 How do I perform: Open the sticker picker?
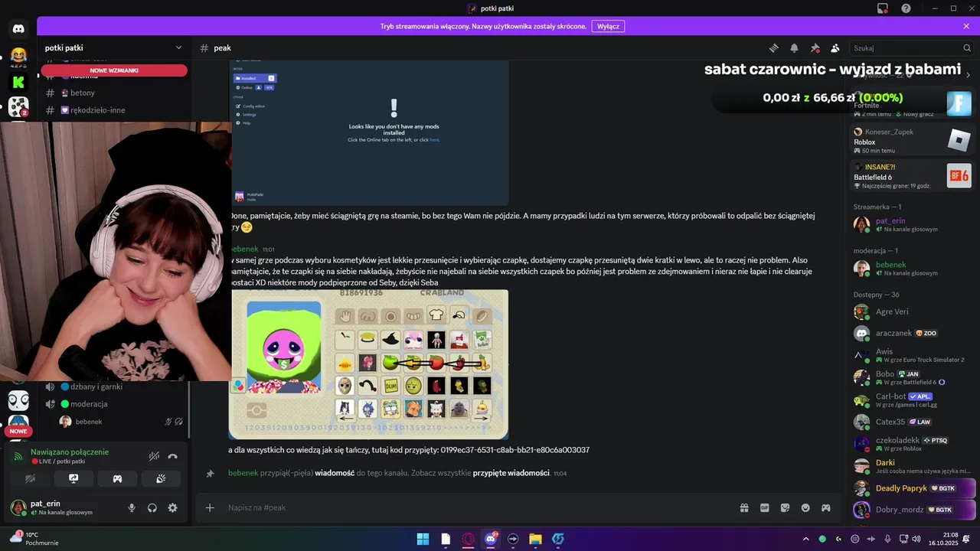[x=785, y=507]
